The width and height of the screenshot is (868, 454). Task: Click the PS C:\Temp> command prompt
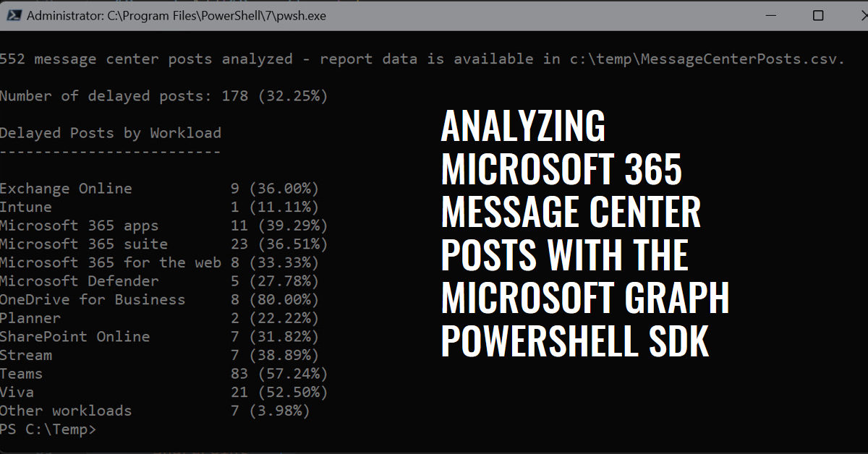coord(48,429)
